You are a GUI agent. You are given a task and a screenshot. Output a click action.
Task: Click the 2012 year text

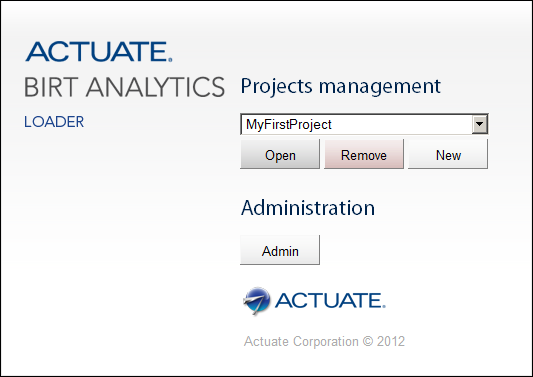(x=391, y=341)
